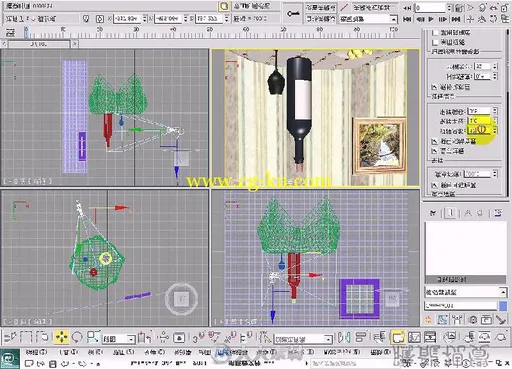Open the Material Editor
The width and height of the screenshot is (512, 369).
[x=450, y=337]
